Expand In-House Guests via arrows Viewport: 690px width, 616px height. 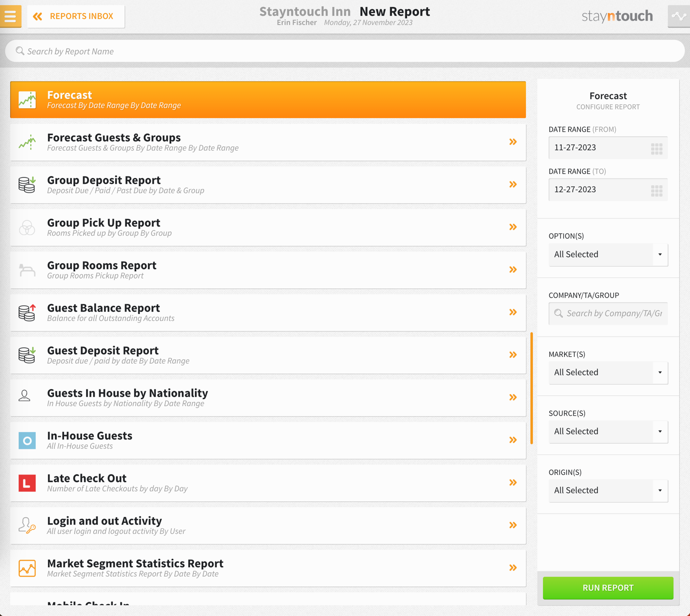pos(513,440)
